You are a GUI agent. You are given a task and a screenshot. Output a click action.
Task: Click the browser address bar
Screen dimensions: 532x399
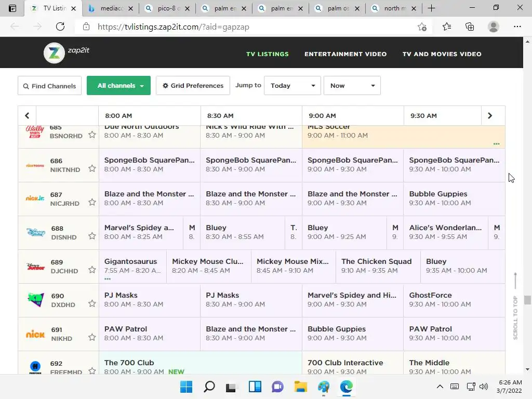pyautogui.click(x=251, y=27)
